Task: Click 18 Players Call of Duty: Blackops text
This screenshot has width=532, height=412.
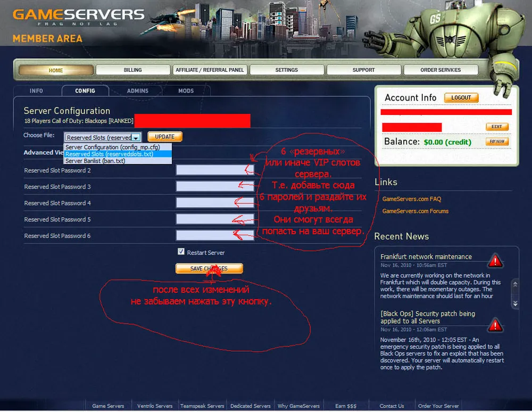Action: pos(79,121)
